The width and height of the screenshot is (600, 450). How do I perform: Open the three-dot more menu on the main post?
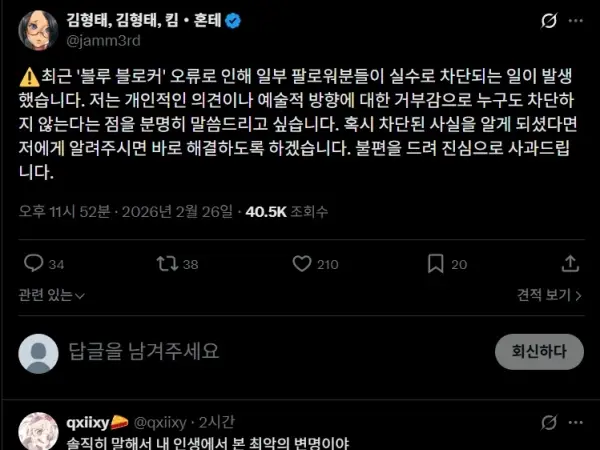point(576,21)
